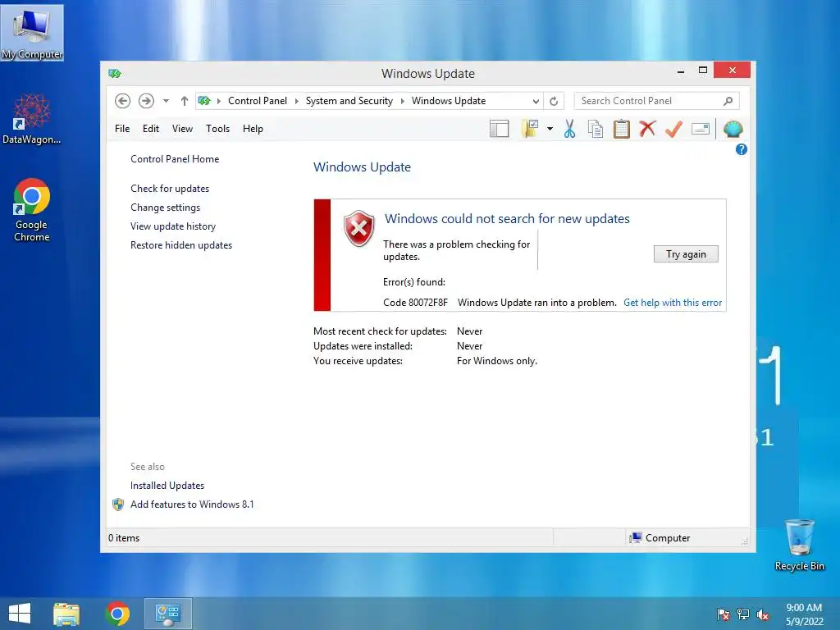Click the shell globe toolbar icon
The image size is (840, 630).
733,129
